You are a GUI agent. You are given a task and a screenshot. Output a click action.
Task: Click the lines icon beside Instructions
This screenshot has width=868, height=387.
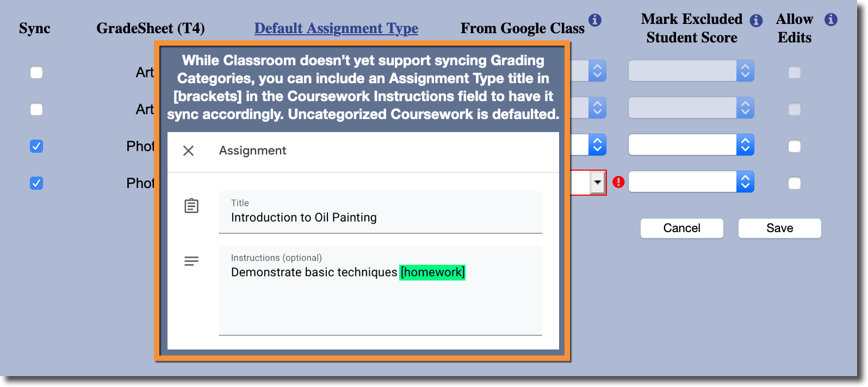click(191, 261)
